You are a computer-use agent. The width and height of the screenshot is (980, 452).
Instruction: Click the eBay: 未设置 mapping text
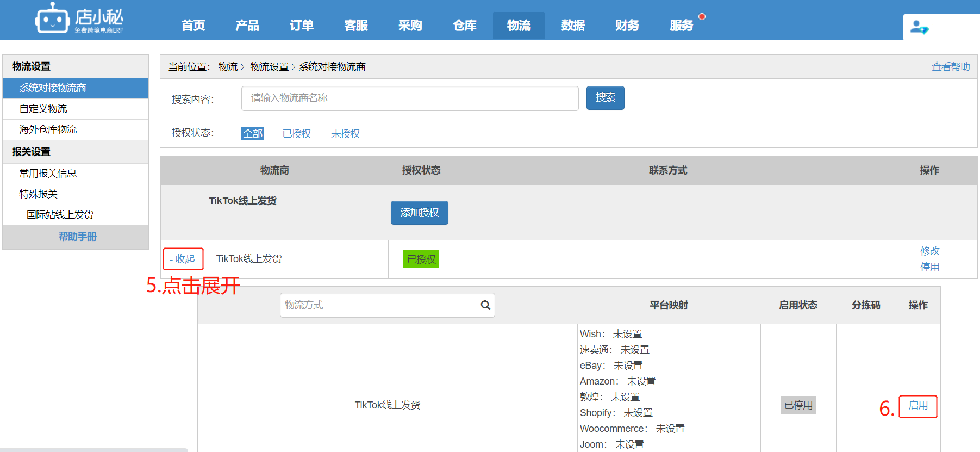coord(611,366)
